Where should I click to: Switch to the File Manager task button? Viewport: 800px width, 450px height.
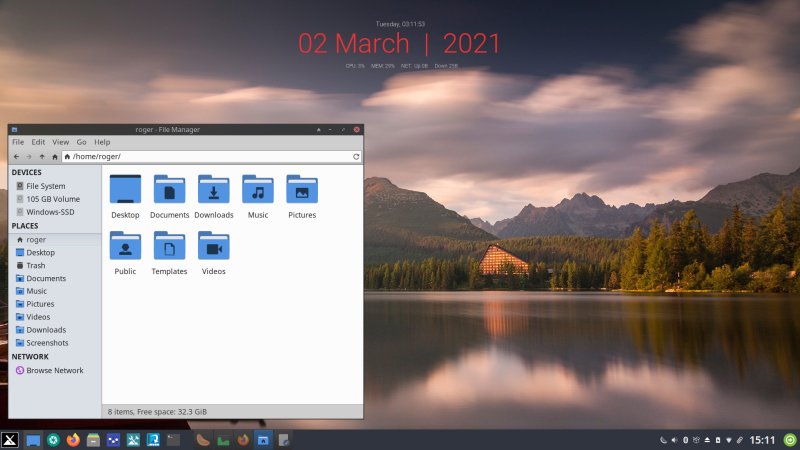[263, 440]
